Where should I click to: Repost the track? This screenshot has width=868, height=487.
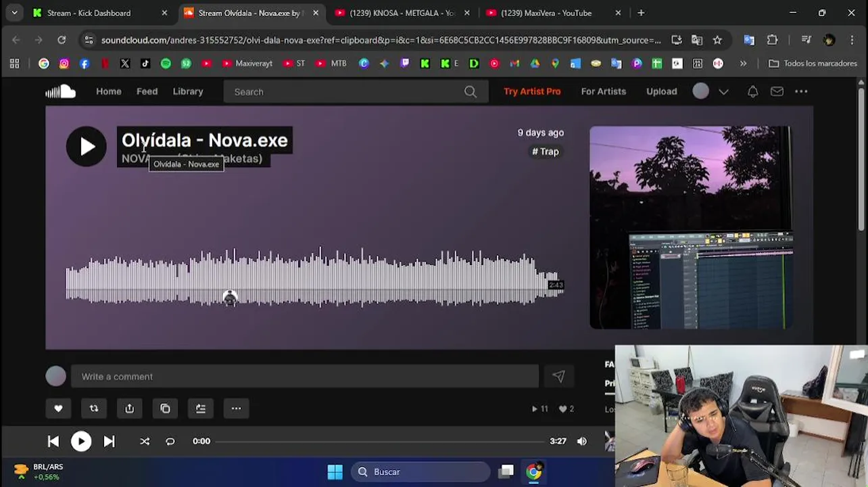[x=94, y=409]
